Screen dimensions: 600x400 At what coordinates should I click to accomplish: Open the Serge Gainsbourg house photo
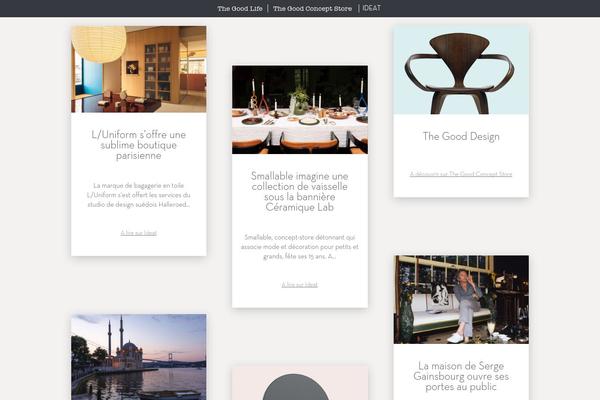coord(461,299)
